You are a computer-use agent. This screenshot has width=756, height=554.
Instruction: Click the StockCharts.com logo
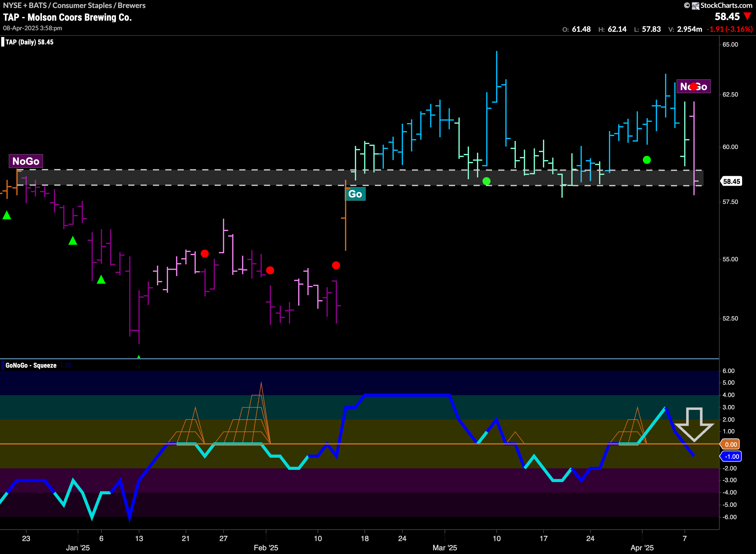click(x=718, y=5)
